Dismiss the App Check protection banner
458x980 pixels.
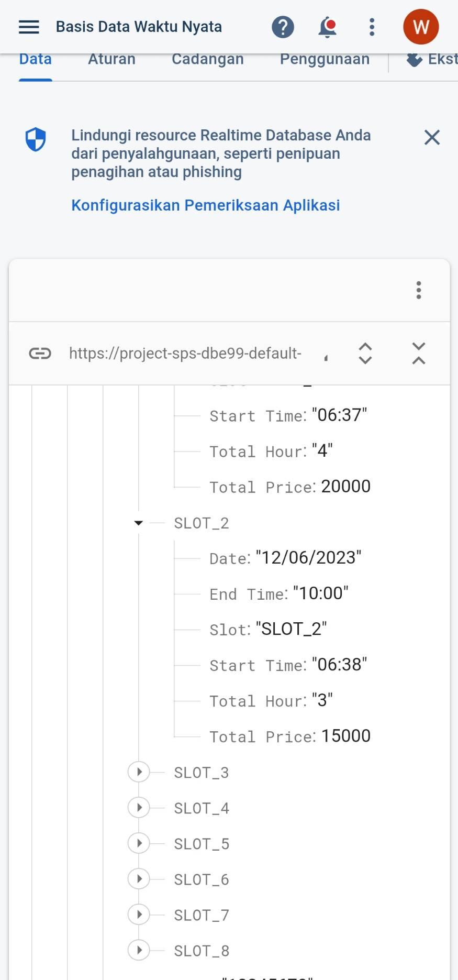[432, 138]
